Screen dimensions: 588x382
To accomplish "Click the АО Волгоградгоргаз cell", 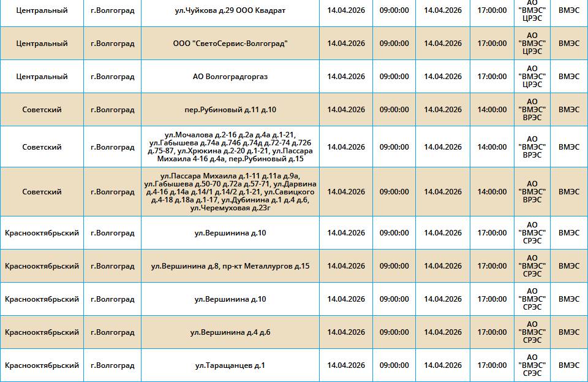I will coord(230,77).
